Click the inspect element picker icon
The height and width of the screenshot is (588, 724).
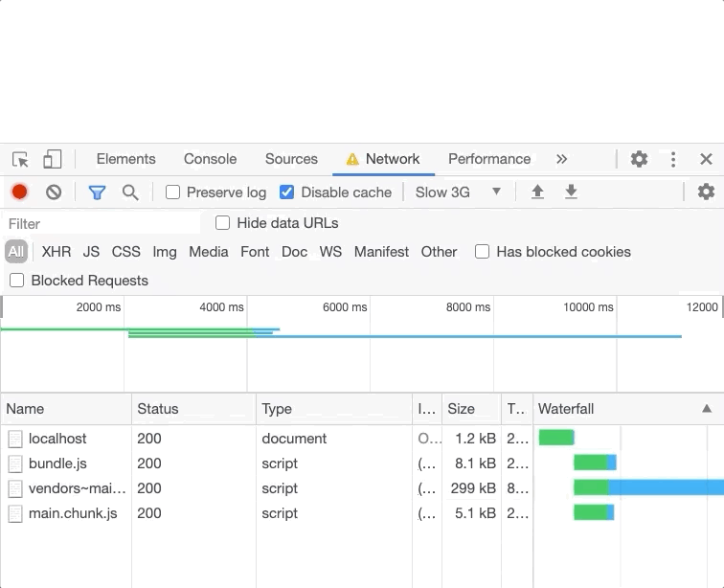[x=20, y=160]
